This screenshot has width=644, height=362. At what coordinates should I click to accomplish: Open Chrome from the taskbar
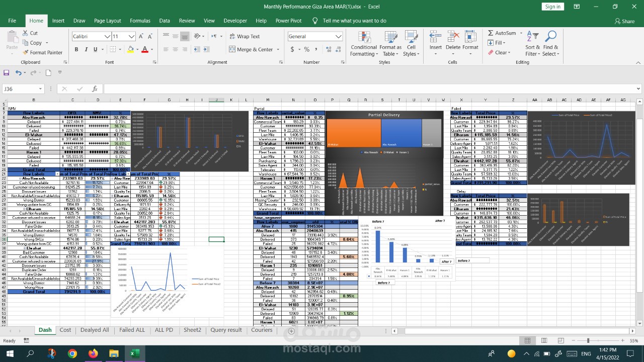(72, 353)
